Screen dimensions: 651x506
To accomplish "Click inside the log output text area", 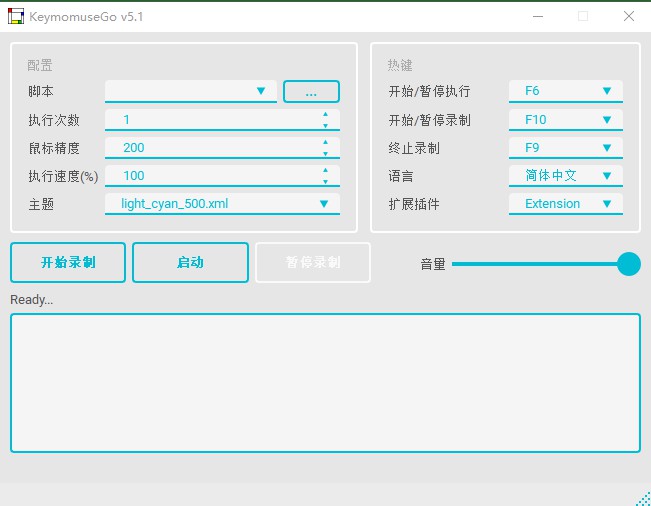I will click(326, 383).
